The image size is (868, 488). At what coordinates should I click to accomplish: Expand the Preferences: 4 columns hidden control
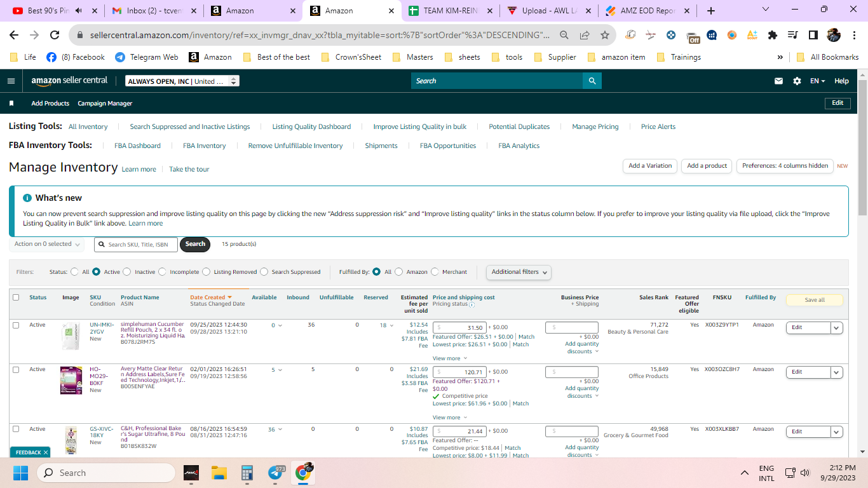click(x=785, y=166)
